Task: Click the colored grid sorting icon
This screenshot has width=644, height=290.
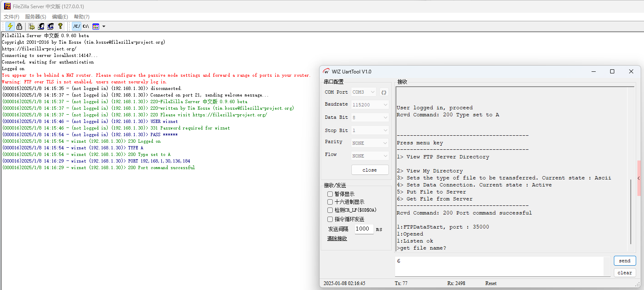Action: point(96,26)
